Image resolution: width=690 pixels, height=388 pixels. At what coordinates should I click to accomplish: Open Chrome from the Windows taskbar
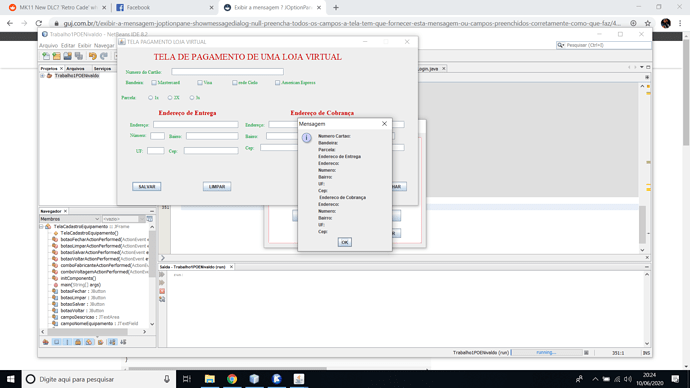(x=232, y=379)
